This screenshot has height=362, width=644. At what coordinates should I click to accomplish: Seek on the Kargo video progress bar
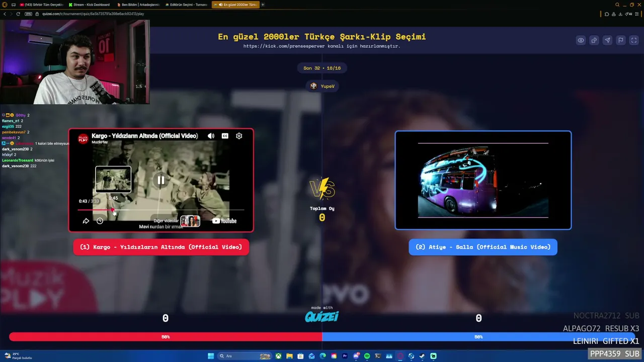(x=161, y=210)
